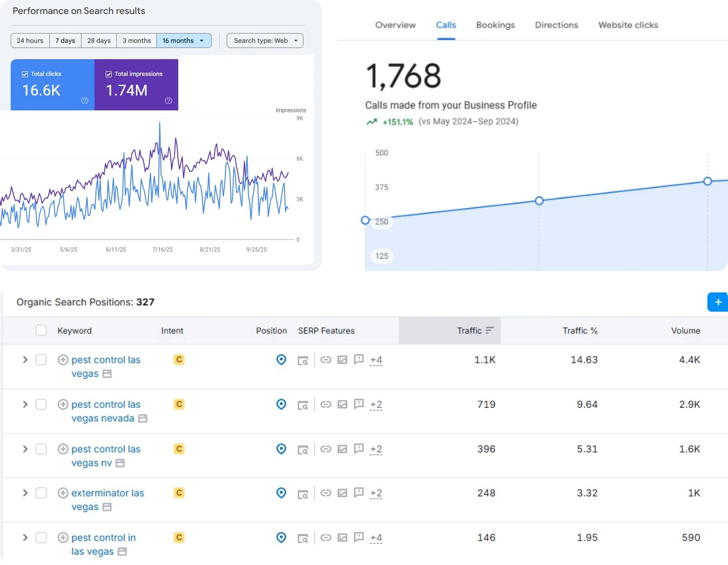Image resolution: width=728 pixels, height=565 pixels.
Task: Select the 3 months range
Action: tap(136, 41)
